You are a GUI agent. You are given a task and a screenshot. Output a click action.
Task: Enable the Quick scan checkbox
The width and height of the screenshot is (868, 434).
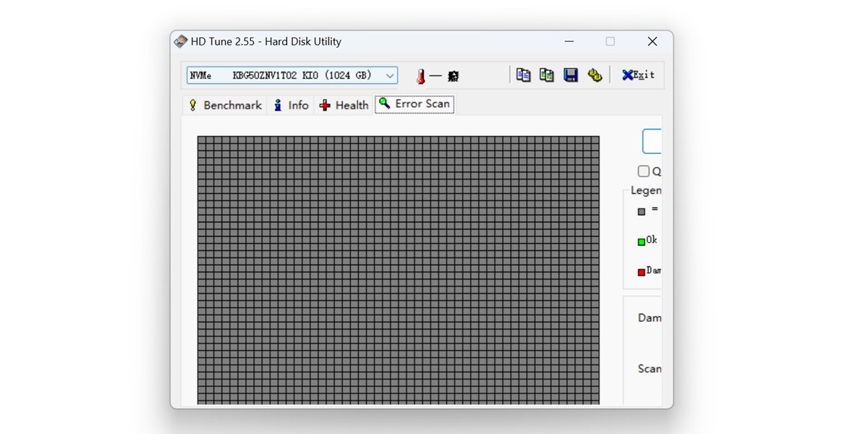643,171
